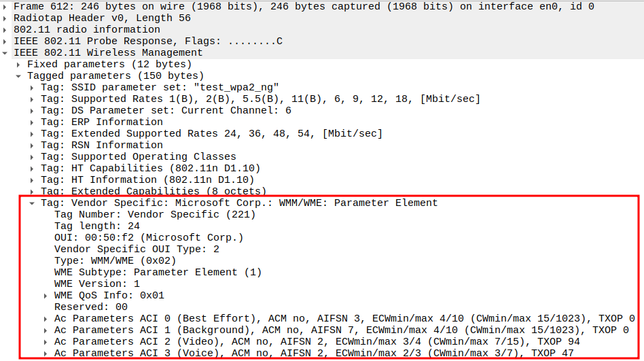Expand Ac Parameters ACI 0 Best Effort
Viewport: 644px width, 361px height.
pyautogui.click(x=46, y=318)
